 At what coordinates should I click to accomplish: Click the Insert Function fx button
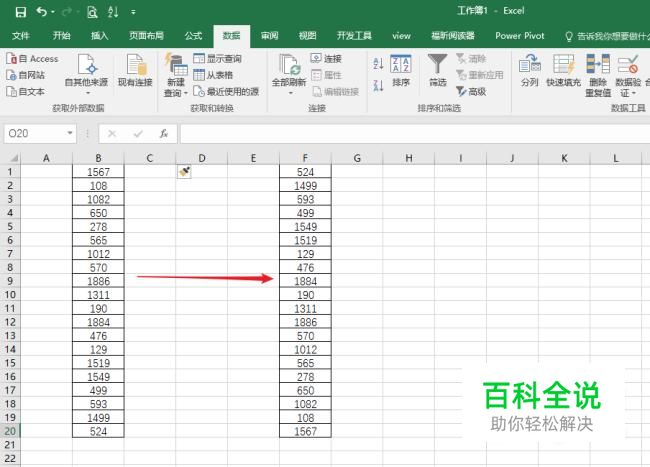164,133
